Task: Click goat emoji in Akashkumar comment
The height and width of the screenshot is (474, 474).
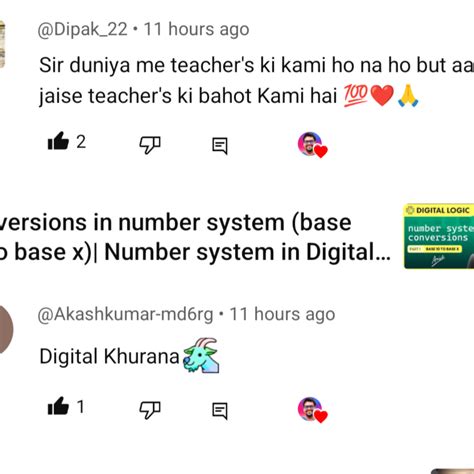Action: [201, 355]
